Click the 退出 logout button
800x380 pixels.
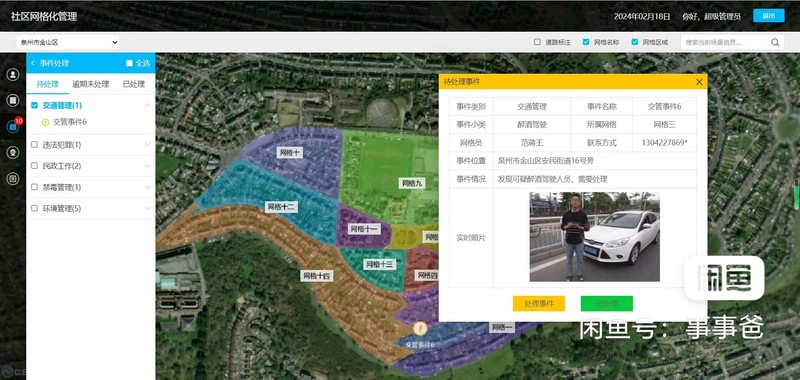coord(768,15)
